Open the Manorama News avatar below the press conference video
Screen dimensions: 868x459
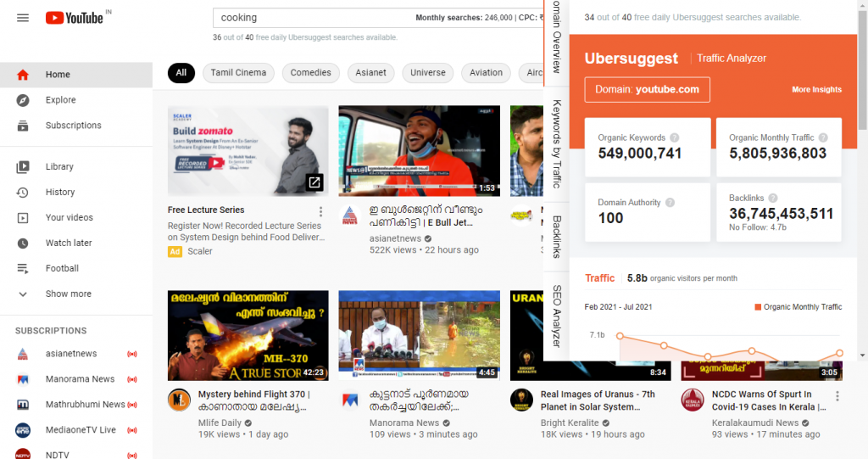pos(350,400)
